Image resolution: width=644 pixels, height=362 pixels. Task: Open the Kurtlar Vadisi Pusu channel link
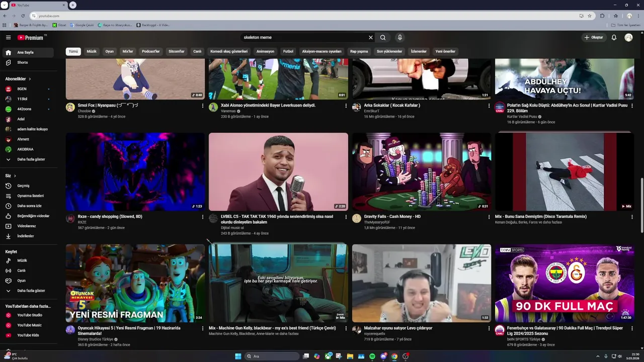[522, 117]
